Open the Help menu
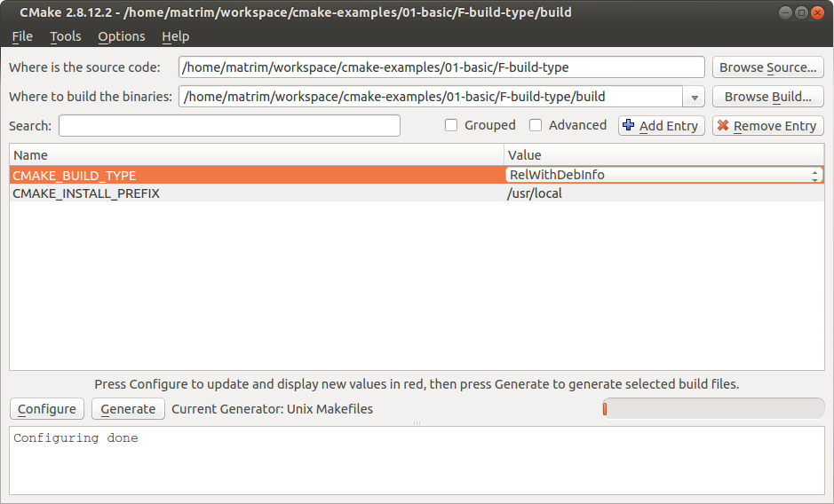The image size is (834, 504). coord(176,36)
